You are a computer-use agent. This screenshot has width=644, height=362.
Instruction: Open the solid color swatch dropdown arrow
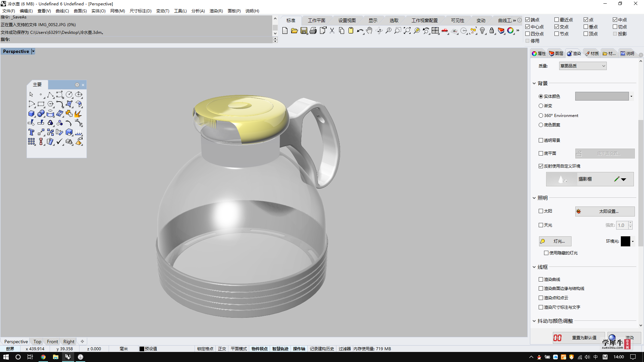631,97
